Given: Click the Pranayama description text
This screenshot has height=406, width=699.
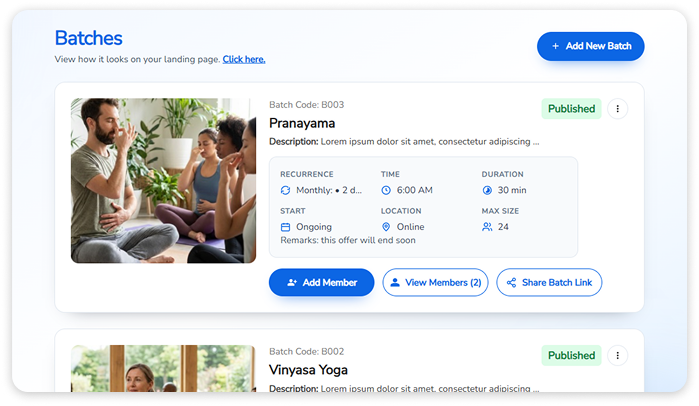Looking at the screenshot, I should (404, 142).
